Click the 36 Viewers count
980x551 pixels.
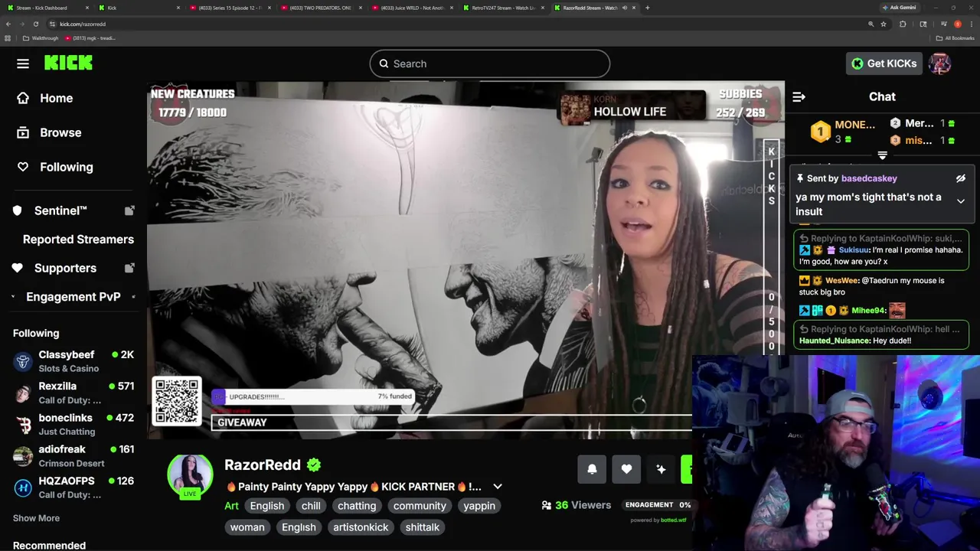pos(577,505)
